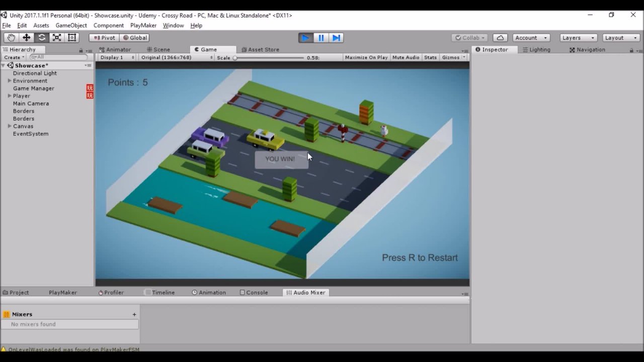Viewport: 644px width, 362px height.
Task: Switch to the Profiler tab
Action: click(x=111, y=293)
